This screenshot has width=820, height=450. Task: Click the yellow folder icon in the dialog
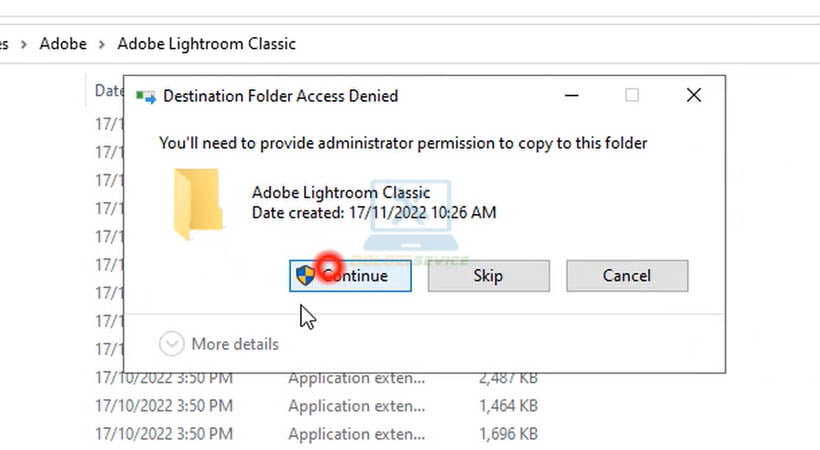tap(197, 205)
